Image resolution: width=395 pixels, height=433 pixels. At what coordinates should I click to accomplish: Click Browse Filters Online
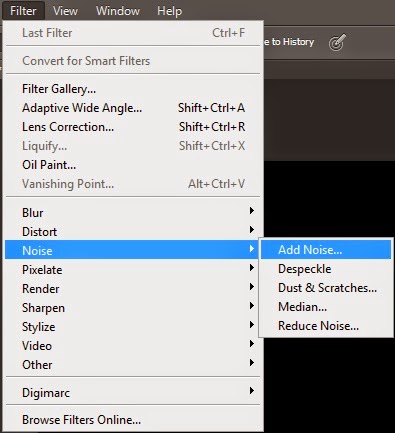[132, 420]
